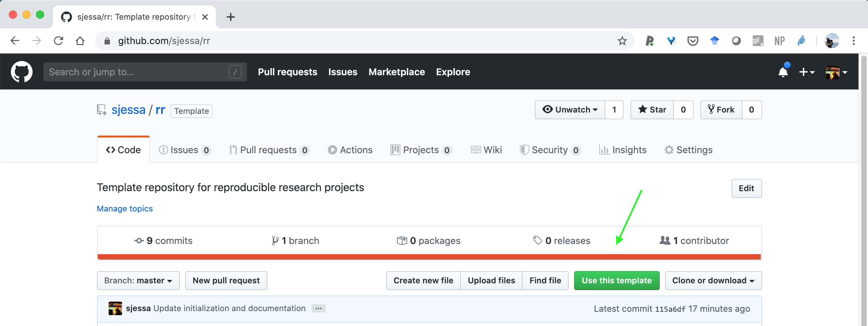Click the PayPal extension icon
This screenshot has height=326, width=868.
(649, 41)
